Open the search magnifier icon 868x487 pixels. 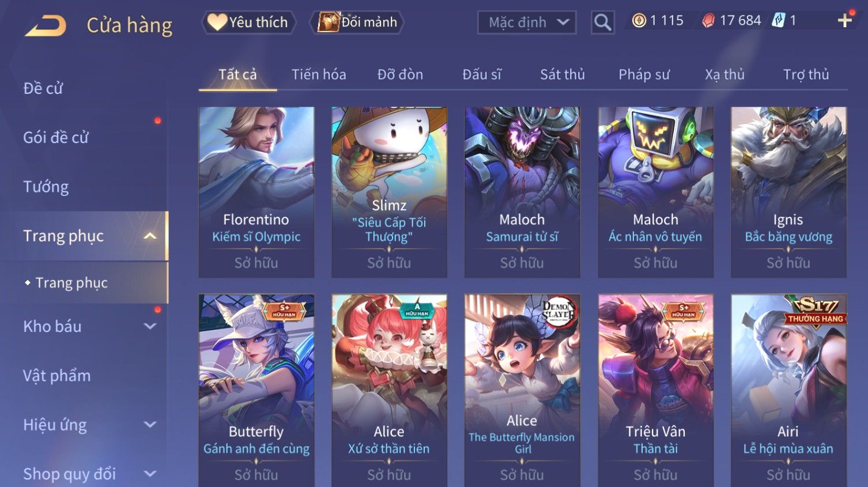(602, 22)
